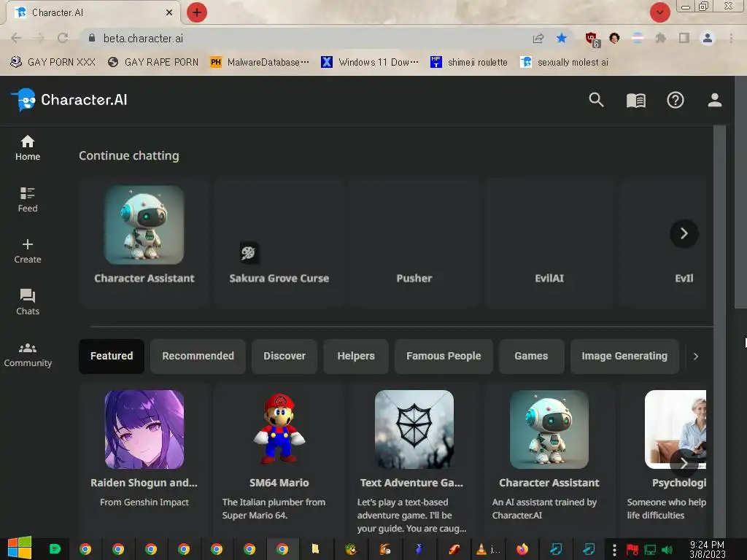Open the MalwareDatabase bookmark

pos(260,63)
